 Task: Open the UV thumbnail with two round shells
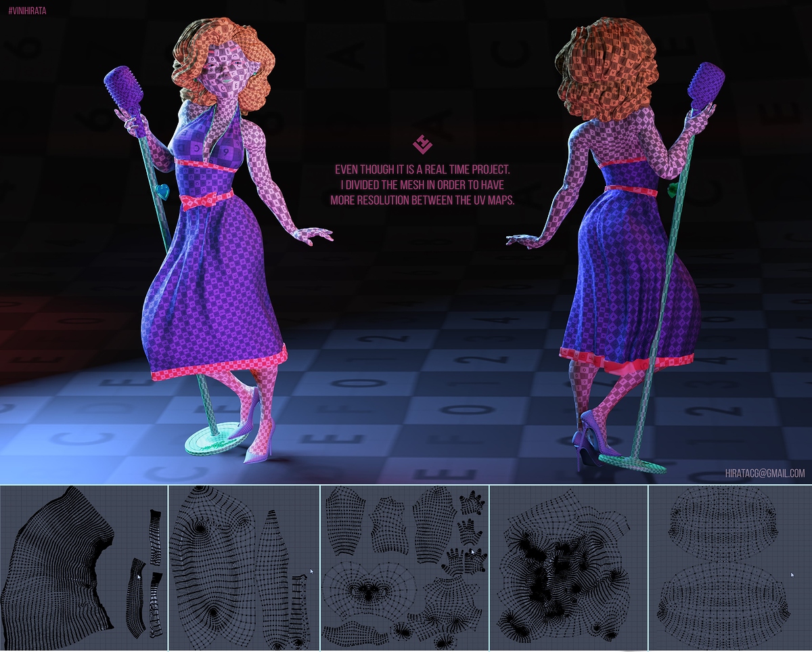click(x=730, y=567)
